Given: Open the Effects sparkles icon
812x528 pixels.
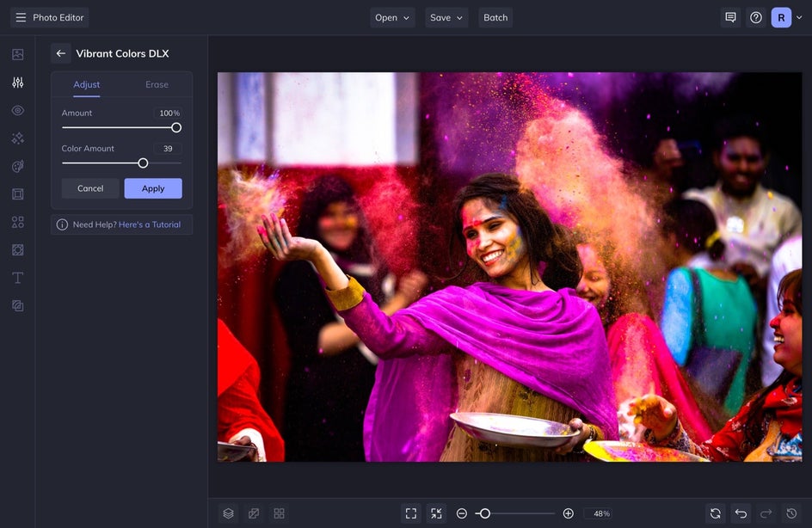Looking at the screenshot, I should (x=17, y=138).
